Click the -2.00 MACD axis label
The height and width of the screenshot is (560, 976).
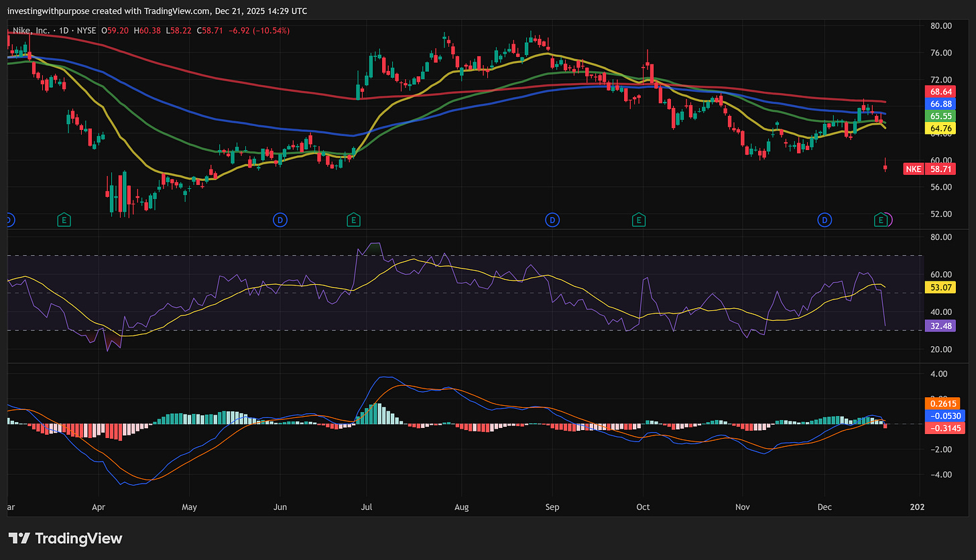point(940,449)
